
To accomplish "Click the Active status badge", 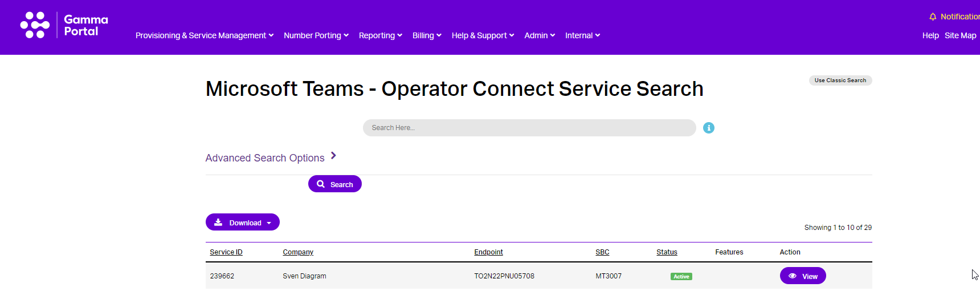I will (681, 277).
